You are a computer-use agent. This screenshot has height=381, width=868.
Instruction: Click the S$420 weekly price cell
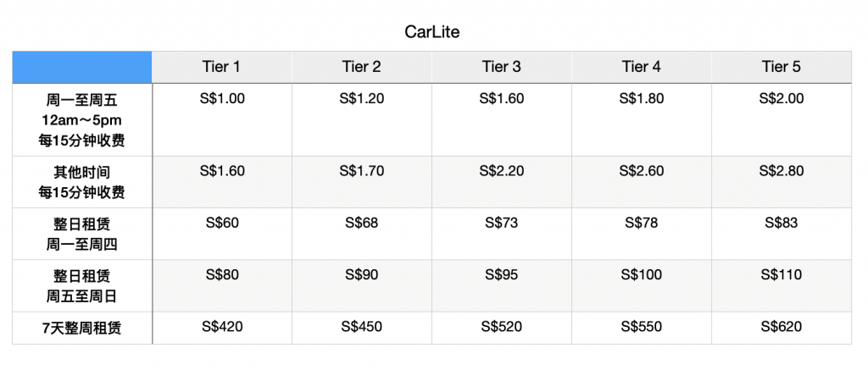222,327
